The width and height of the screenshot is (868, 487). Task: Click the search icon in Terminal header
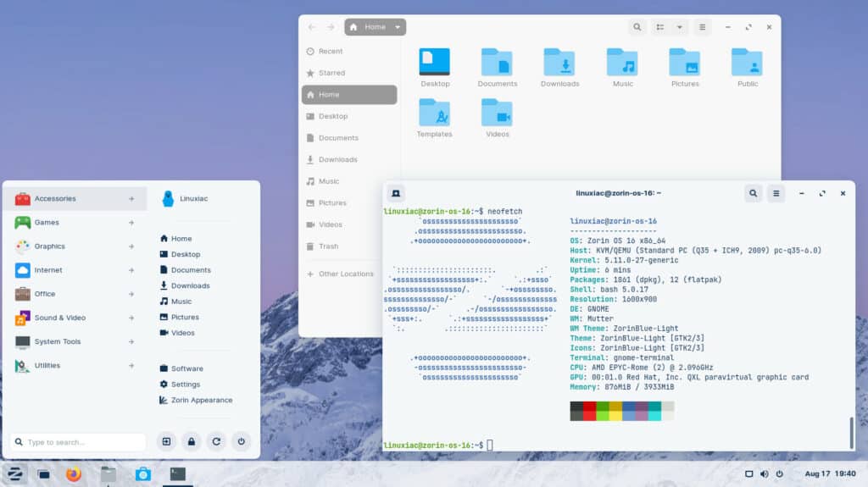pyautogui.click(x=753, y=194)
